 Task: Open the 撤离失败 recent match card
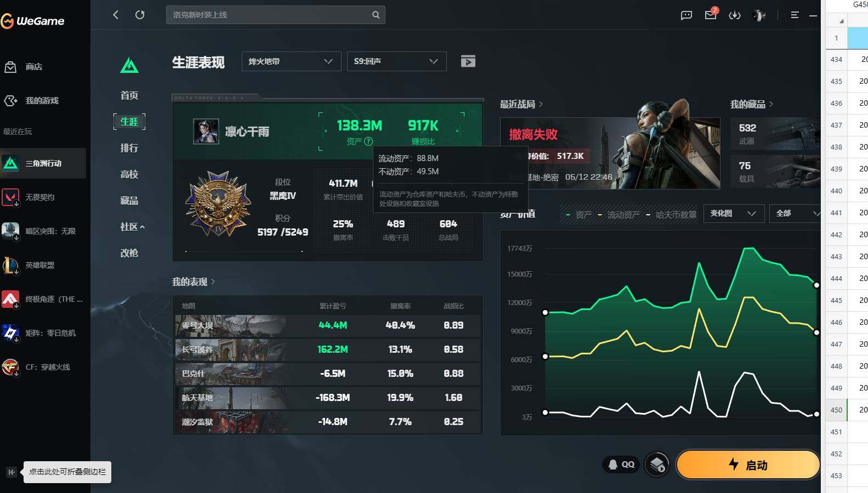pyautogui.click(x=610, y=153)
